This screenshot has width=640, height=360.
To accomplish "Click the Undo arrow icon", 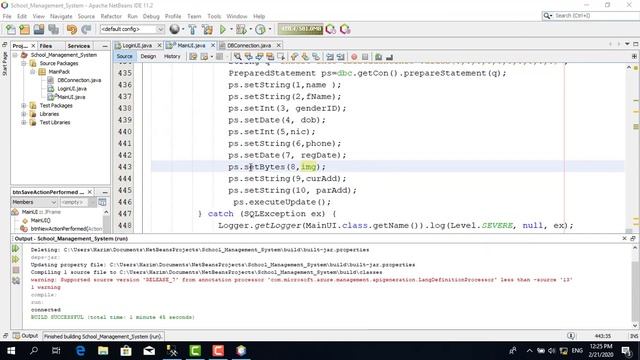I will pos(72,29).
